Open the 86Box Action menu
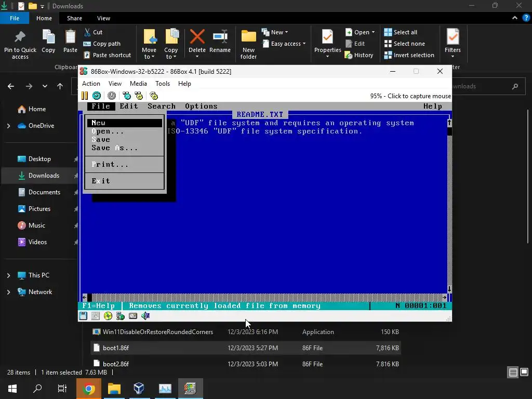The image size is (532, 399). pyautogui.click(x=91, y=84)
